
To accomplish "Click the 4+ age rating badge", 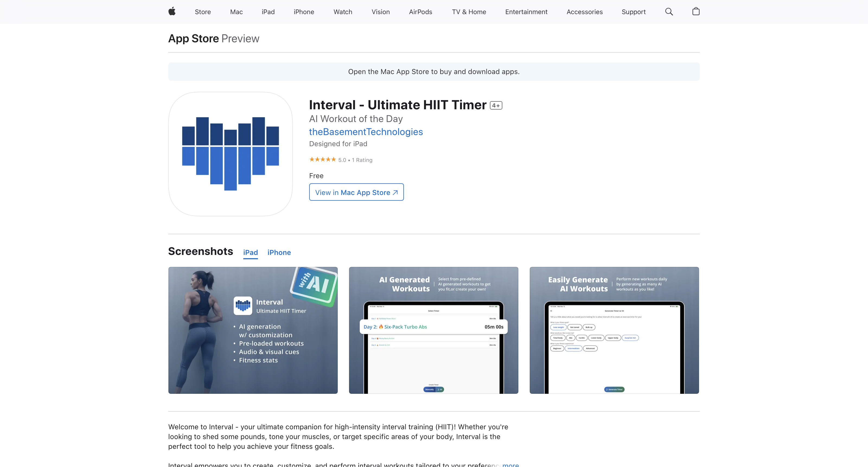I will point(496,105).
